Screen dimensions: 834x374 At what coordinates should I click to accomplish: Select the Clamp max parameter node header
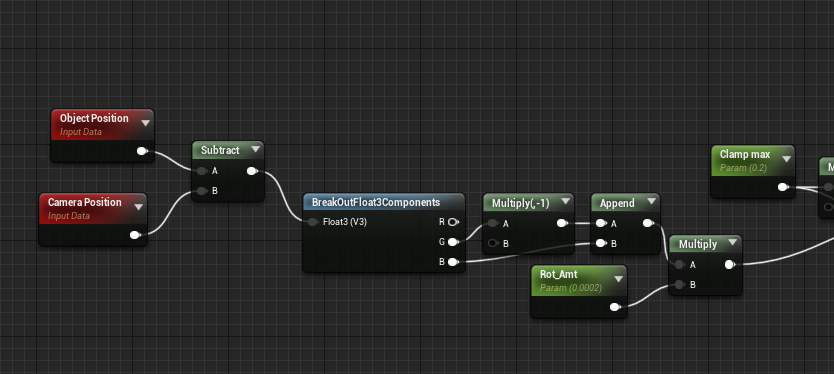pos(753,161)
